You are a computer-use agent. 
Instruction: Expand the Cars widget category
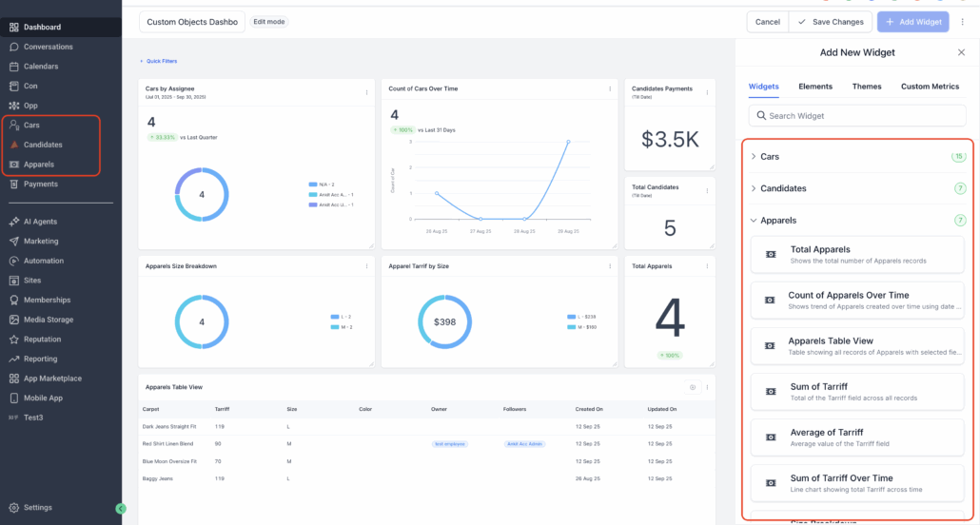click(x=770, y=156)
